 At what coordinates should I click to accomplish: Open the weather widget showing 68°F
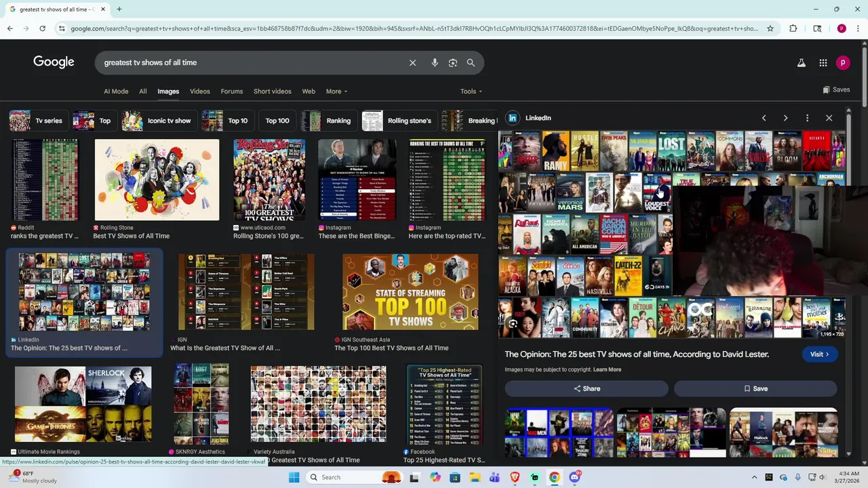pos(33,477)
